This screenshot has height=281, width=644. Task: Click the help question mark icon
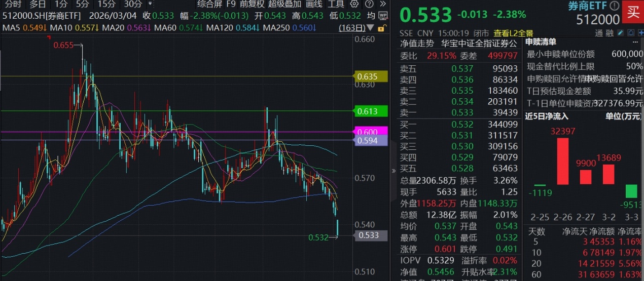coord(369,4)
